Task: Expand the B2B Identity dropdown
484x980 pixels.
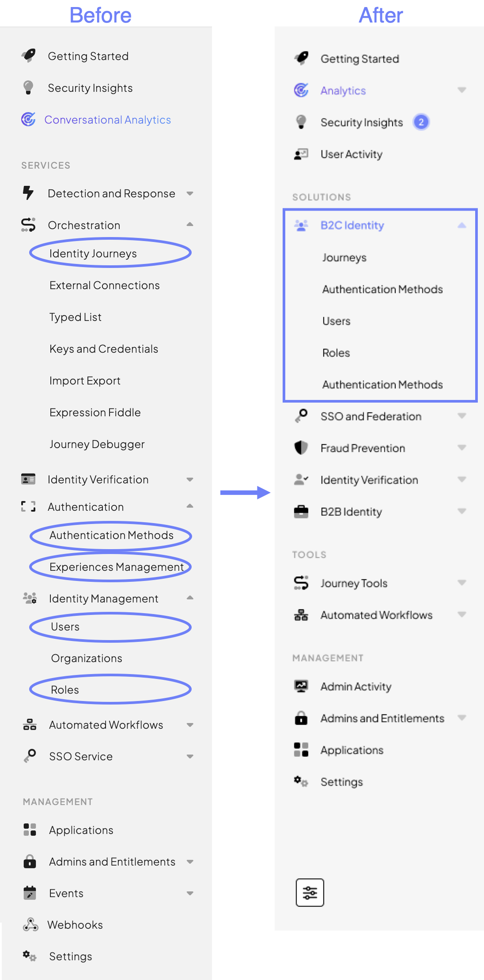Action: (x=462, y=512)
